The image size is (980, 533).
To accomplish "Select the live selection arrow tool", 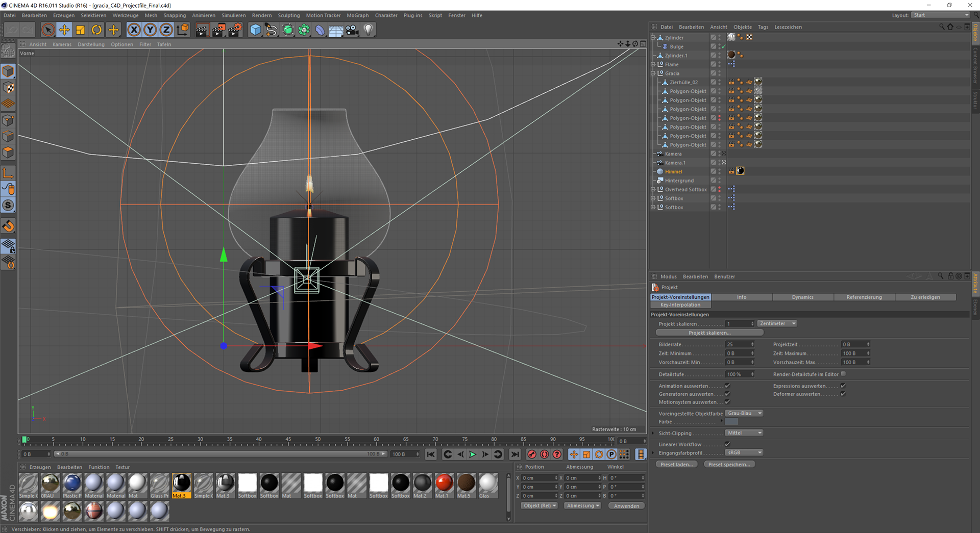I will [48, 30].
